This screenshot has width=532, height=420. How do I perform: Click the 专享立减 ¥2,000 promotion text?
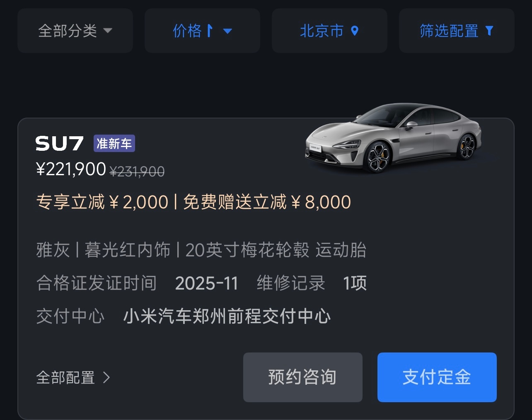click(x=102, y=202)
